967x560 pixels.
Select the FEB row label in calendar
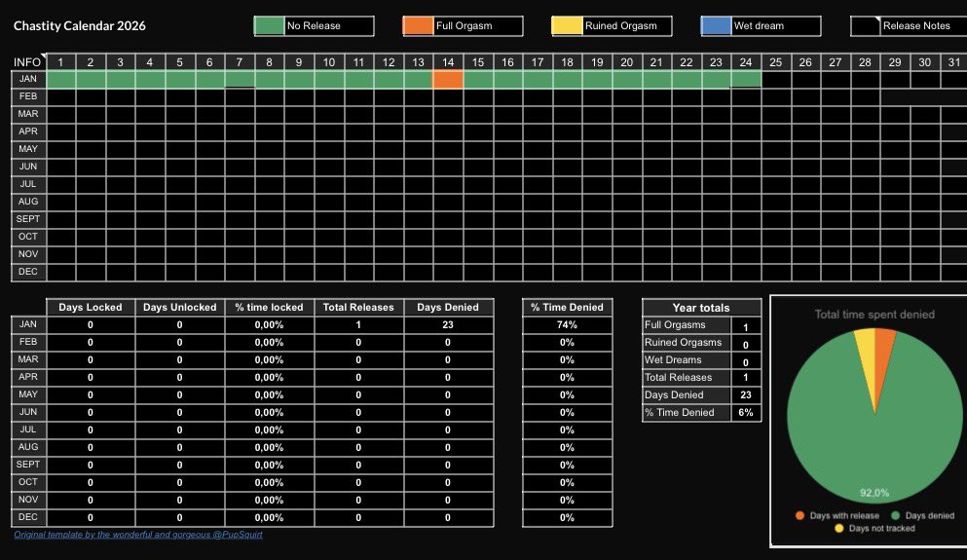[x=28, y=96]
